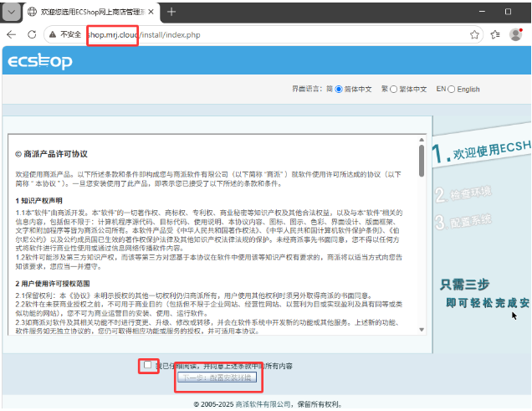532x411 pixels.
Task: Click the 1 知识产权声明 heading
Action: pos(38,201)
